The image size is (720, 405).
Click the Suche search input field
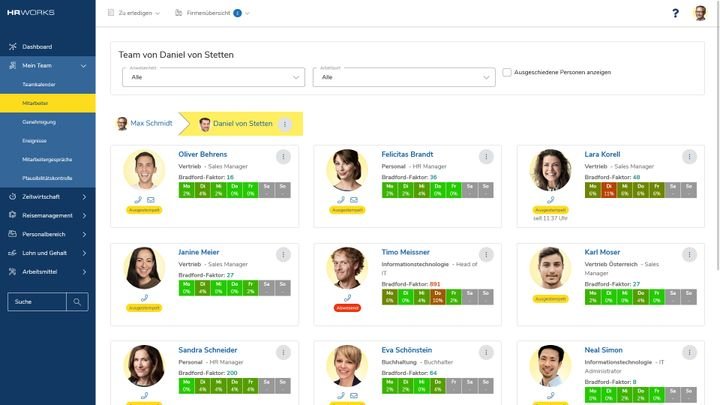[37, 302]
